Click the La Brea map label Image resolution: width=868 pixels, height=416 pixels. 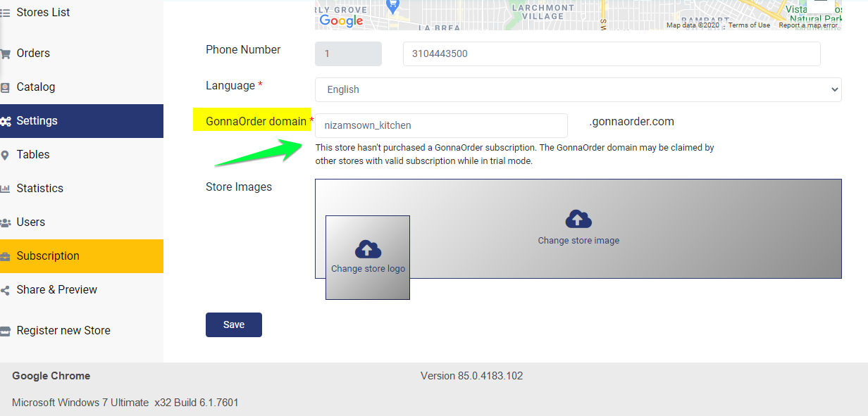[x=439, y=27]
